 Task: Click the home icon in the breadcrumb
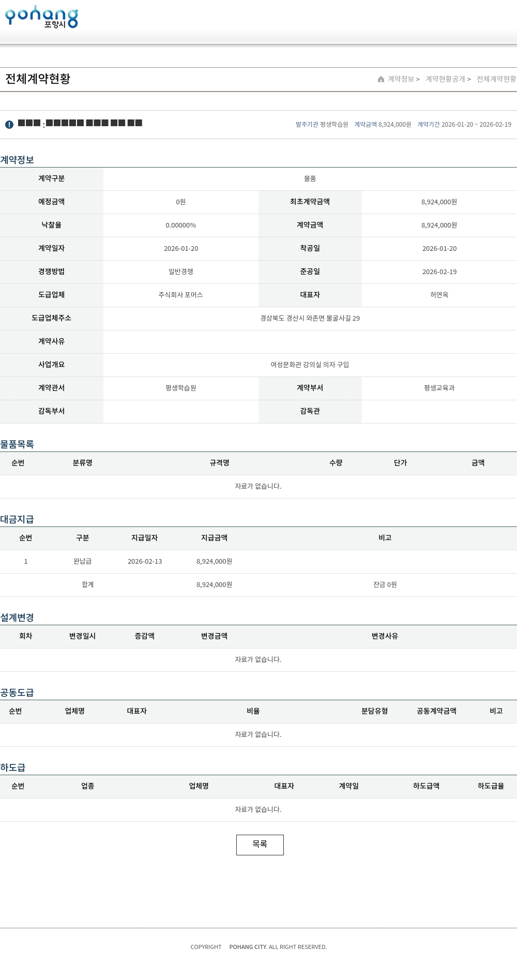click(x=381, y=79)
